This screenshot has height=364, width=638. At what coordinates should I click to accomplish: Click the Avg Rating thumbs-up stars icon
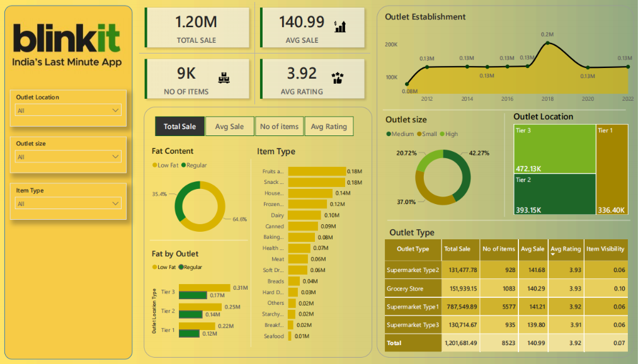pyautogui.click(x=338, y=77)
